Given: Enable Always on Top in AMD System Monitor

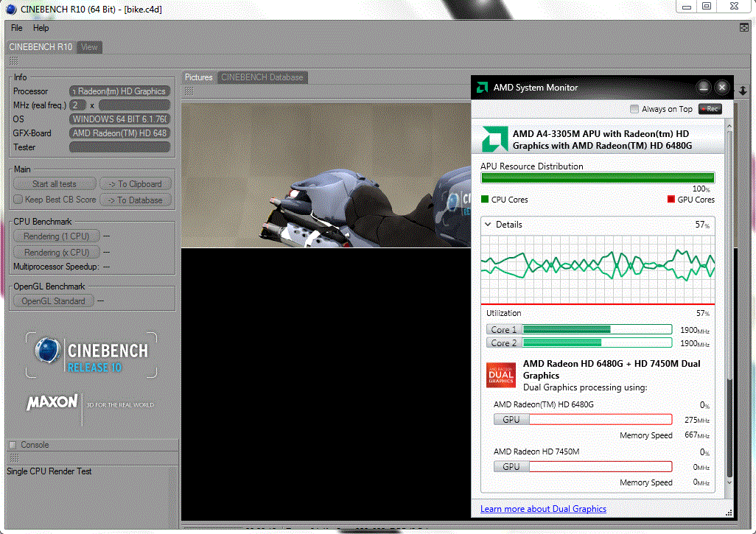Looking at the screenshot, I should [x=634, y=109].
